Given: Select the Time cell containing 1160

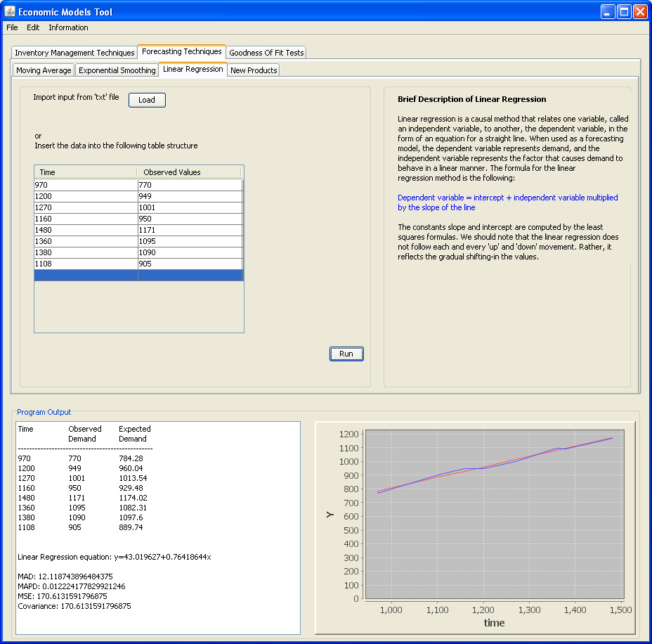Looking at the screenshot, I should click(x=86, y=219).
